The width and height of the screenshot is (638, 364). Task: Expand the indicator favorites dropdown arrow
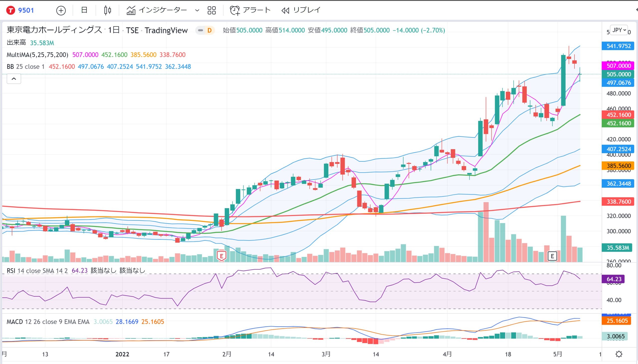pos(197,10)
